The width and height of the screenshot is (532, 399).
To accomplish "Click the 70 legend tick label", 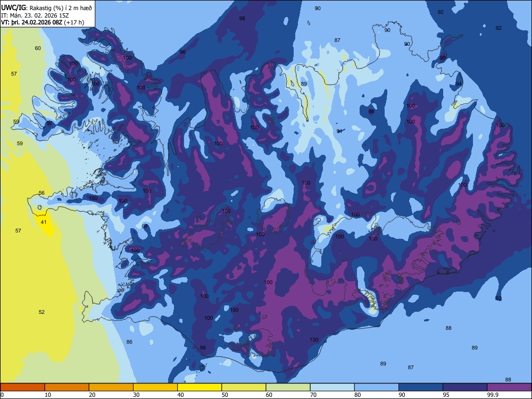I will (313, 395).
